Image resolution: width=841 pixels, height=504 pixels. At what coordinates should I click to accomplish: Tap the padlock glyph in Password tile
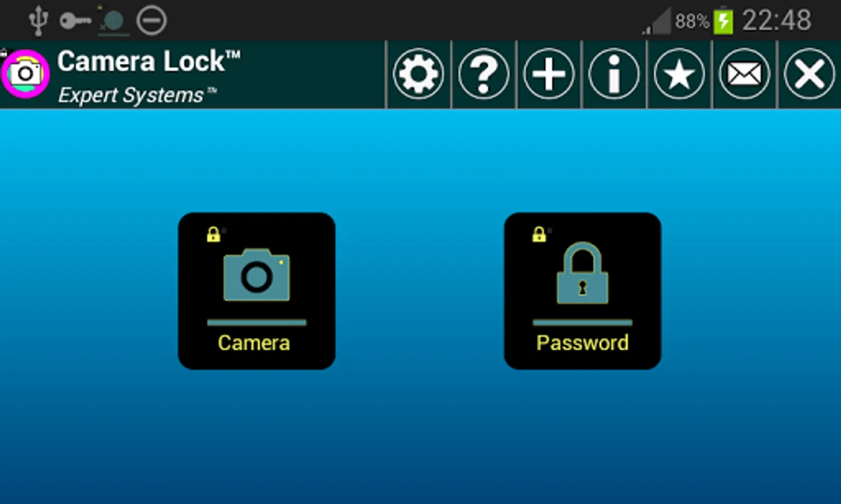(583, 273)
